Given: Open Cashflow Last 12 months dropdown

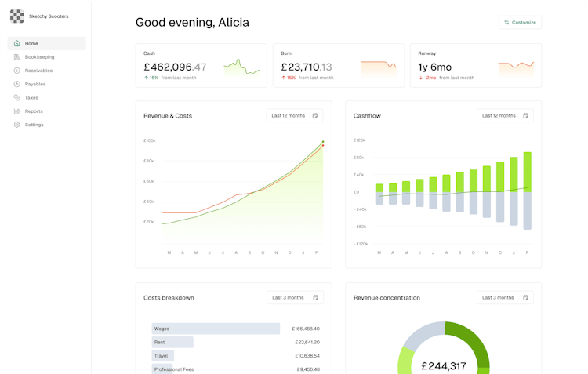Looking at the screenshot, I should point(504,116).
